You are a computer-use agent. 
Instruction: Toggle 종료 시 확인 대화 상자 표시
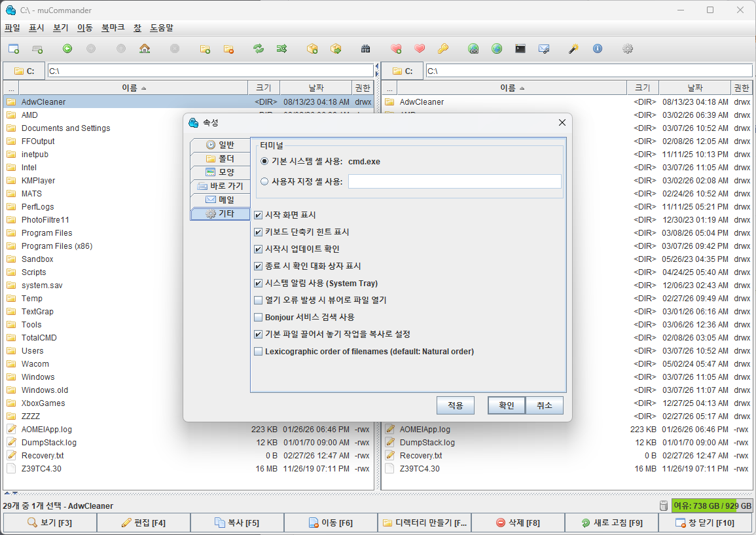click(259, 267)
